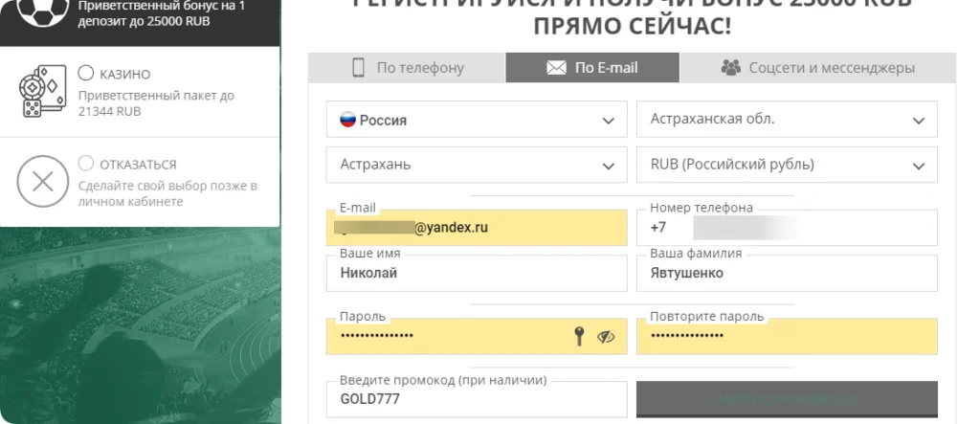This screenshot has width=980, height=424.
Task: Switch to the По телефону tab
Action: pyautogui.click(x=407, y=68)
